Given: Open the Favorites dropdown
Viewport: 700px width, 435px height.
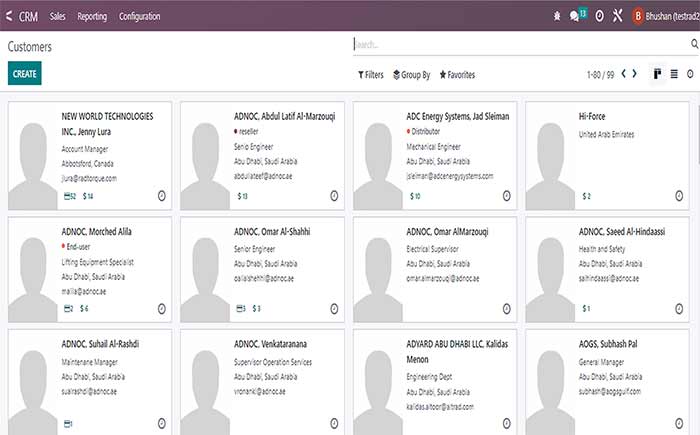Looking at the screenshot, I should [x=457, y=75].
